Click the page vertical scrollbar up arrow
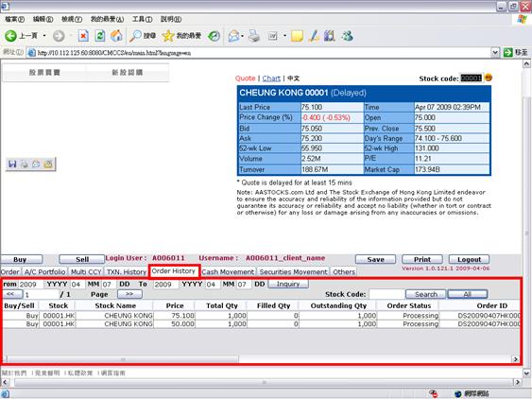The image size is (532, 399). pyautogui.click(x=526, y=64)
